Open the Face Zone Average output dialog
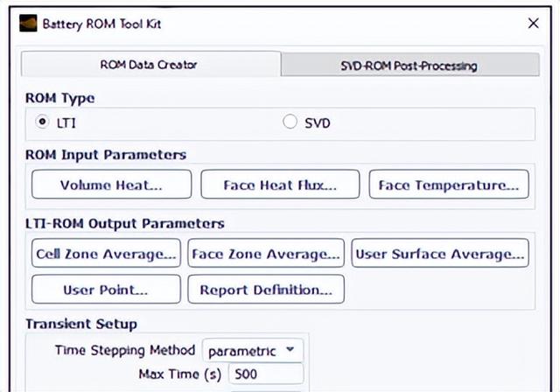Viewport: 560px width, 392px height. 266,254
